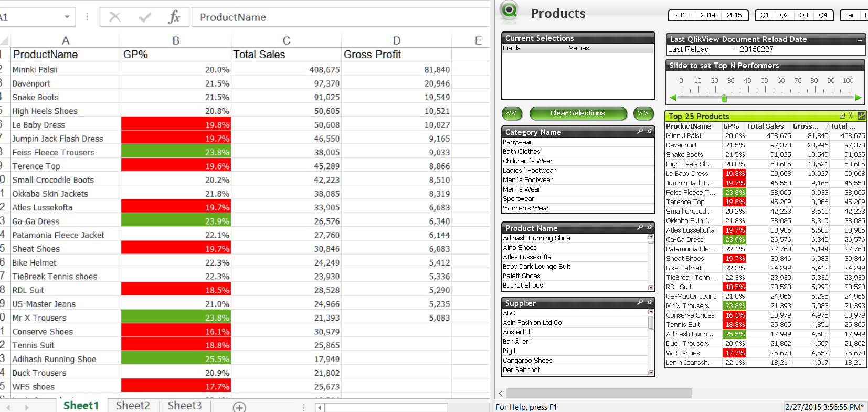Open search in Category Name list box
This screenshot has width=868, height=412.
pyautogui.click(x=640, y=132)
